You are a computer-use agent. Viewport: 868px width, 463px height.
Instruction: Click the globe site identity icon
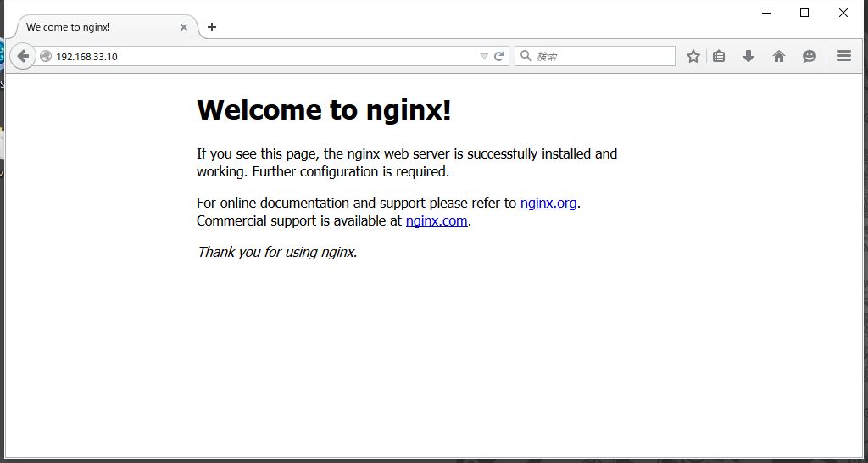(x=46, y=56)
